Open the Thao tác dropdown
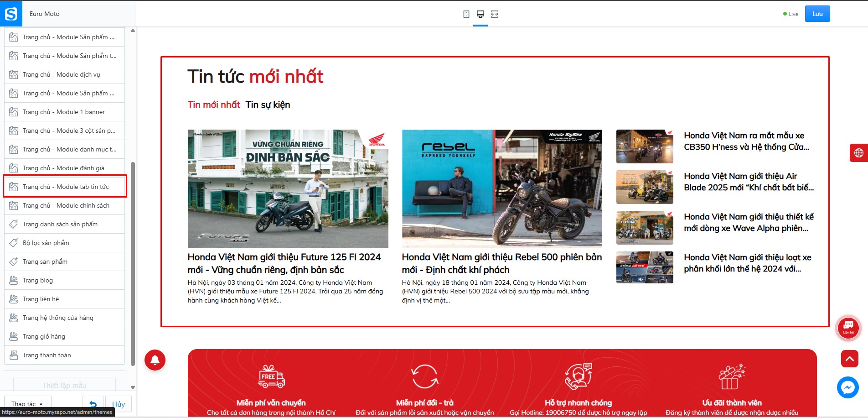The image size is (868, 418). coord(27,404)
